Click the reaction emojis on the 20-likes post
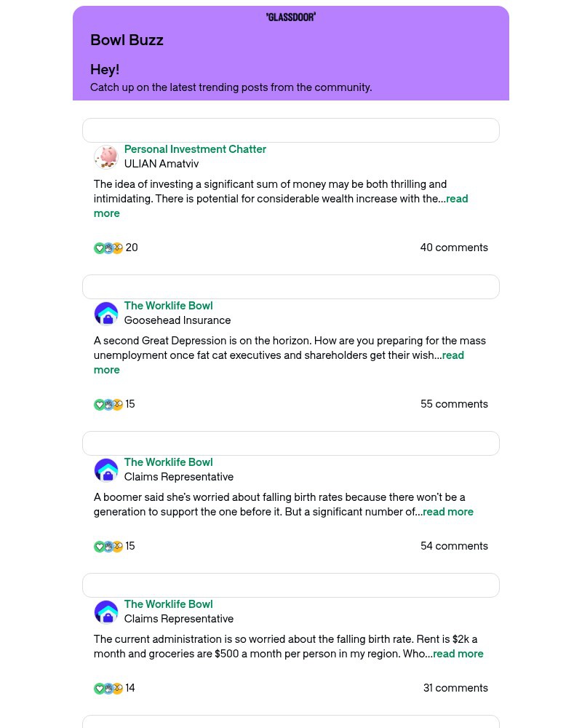The width and height of the screenshot is (582, 728). (x=108, y=248)
